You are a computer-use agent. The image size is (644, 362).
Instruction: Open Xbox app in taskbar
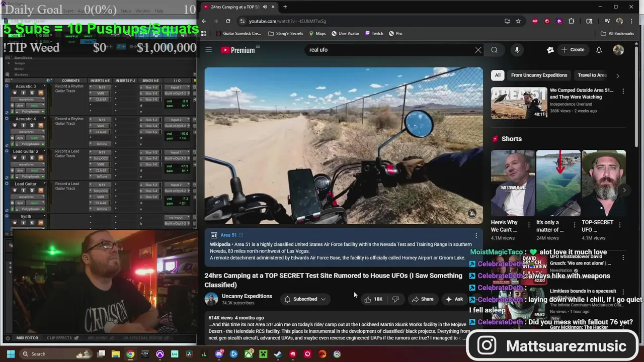[249, 354]
